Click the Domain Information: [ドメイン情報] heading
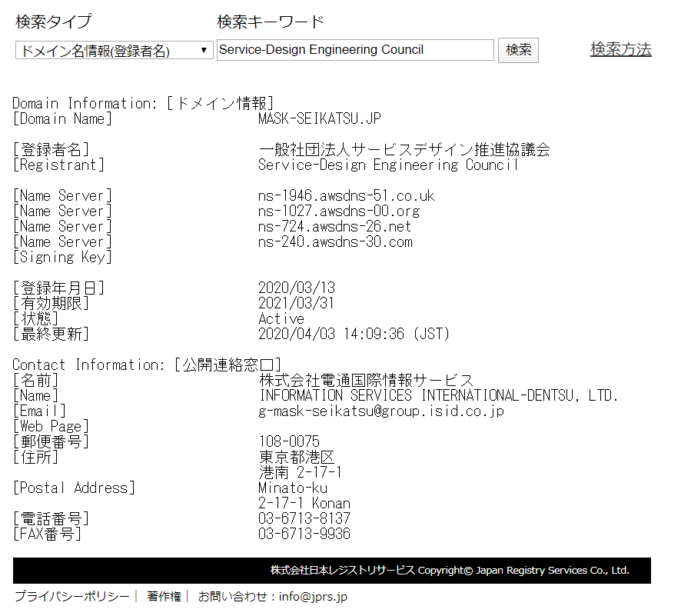This screenshot has height=616, width=691. point(143,103)
